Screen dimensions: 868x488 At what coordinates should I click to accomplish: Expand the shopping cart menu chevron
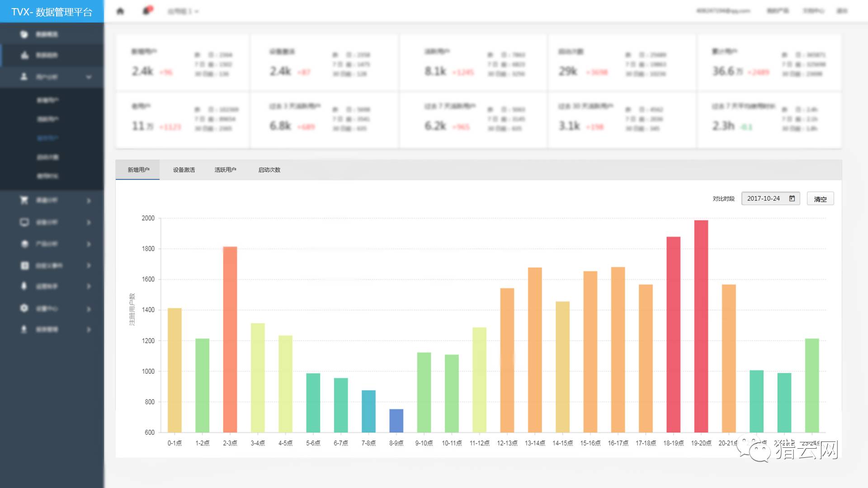[x=89, y=201]
